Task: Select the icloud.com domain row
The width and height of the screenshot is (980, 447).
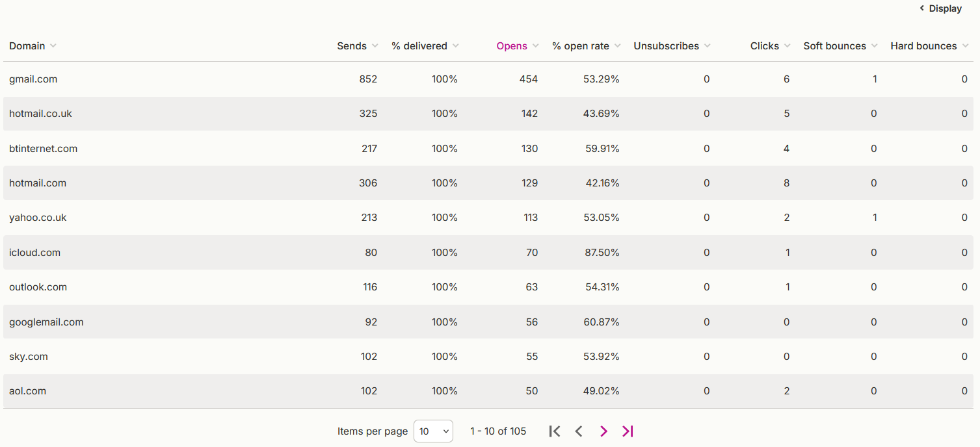Action: (490, 253)
